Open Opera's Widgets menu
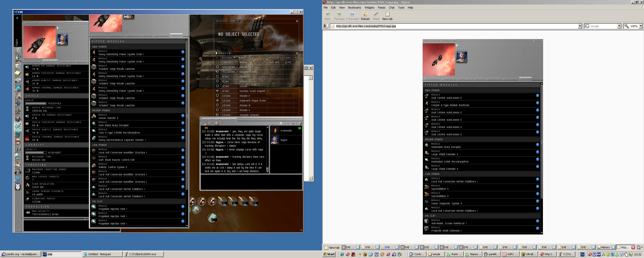This screenshot has height=258, width=644. point(369,8)
